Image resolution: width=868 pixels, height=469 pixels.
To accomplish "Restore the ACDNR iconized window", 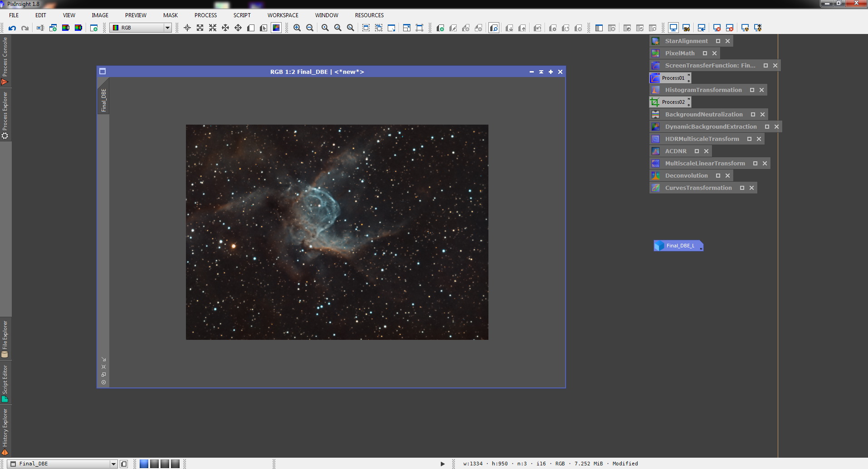I will click(697, 151).
